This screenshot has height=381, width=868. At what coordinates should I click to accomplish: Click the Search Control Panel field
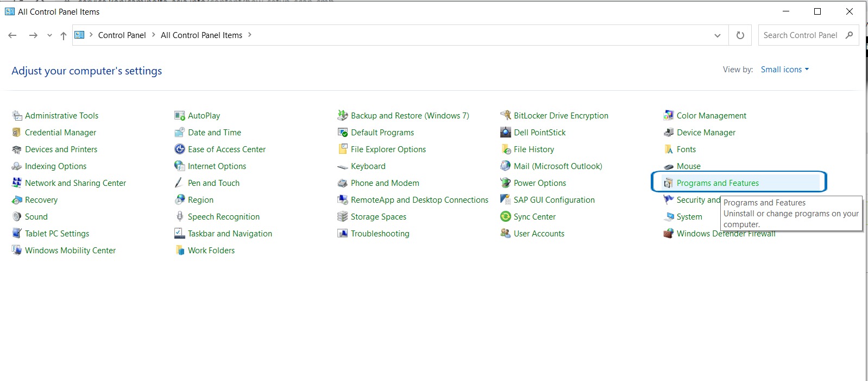800,35
